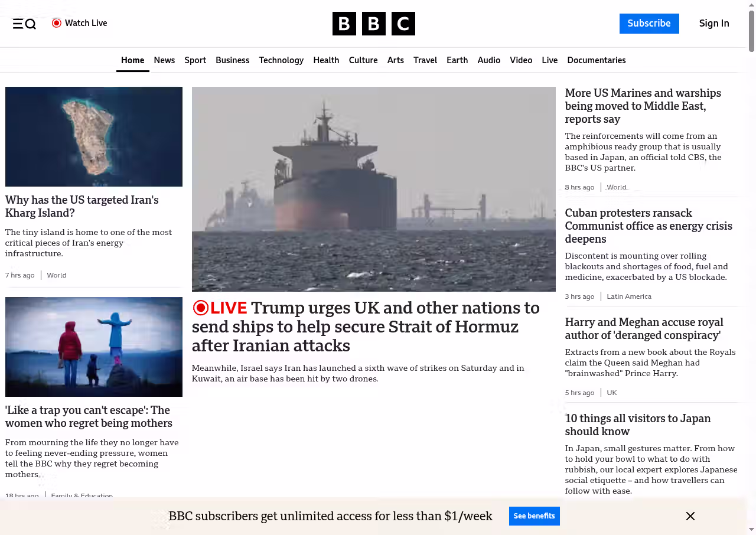Open the menu and search icon
The height and width of the screenshot is (535, 756).
point(24,24)
